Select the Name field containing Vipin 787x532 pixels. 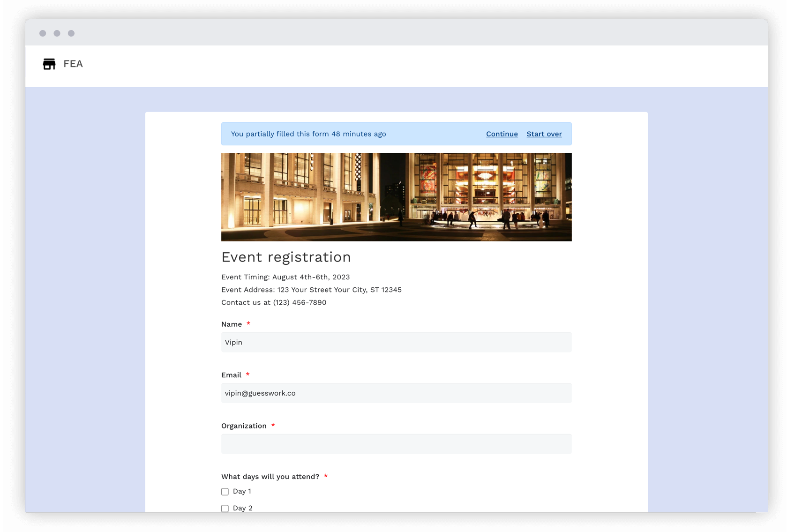coord(396,342)
